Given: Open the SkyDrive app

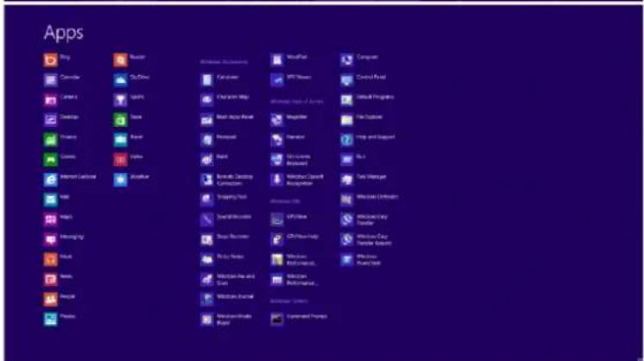Looking at the screenshot, I should [x=131, y=79].
